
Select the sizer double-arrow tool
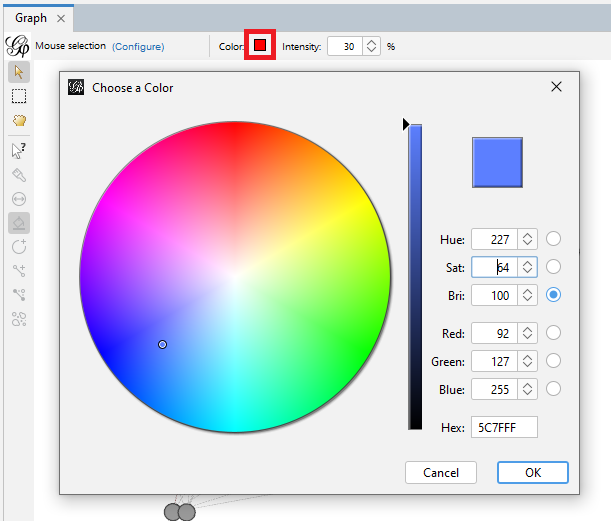tap(19, 199)
